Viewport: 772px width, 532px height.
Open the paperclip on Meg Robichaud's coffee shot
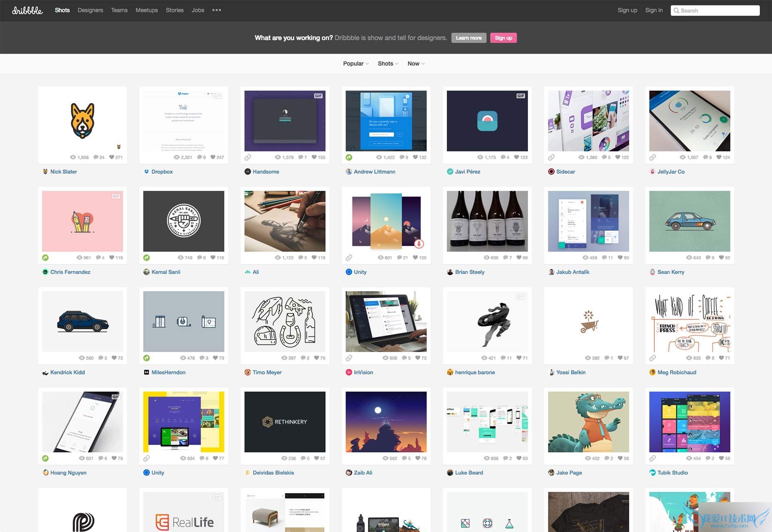pyautogui.click(x=653, y=358)
